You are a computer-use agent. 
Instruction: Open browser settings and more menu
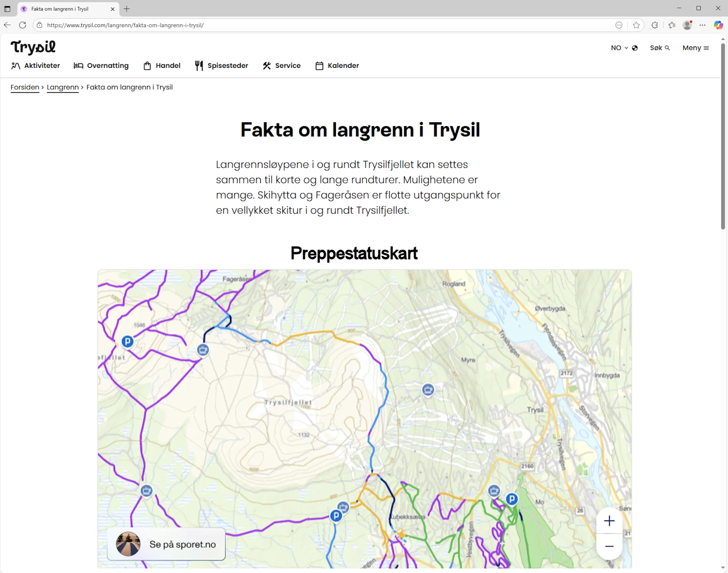coord(703,25)
